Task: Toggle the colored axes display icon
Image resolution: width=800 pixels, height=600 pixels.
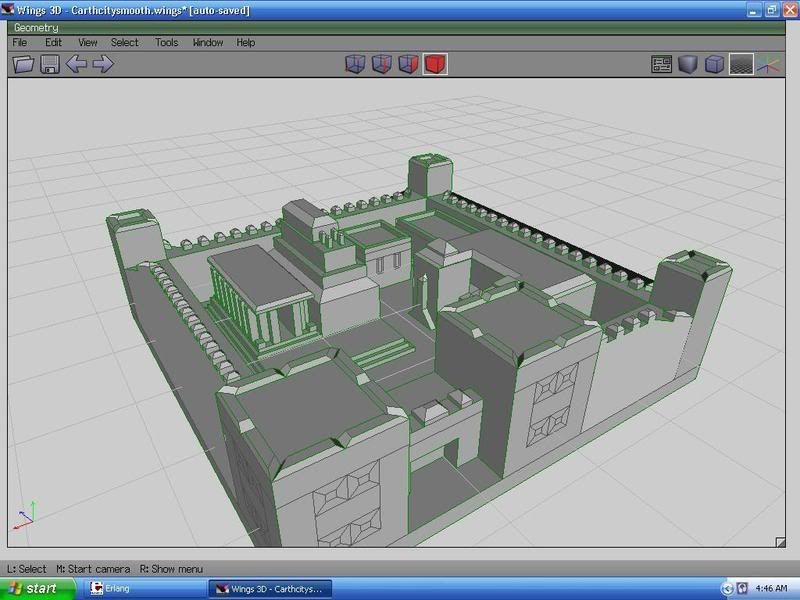Action: pos(767,65)
